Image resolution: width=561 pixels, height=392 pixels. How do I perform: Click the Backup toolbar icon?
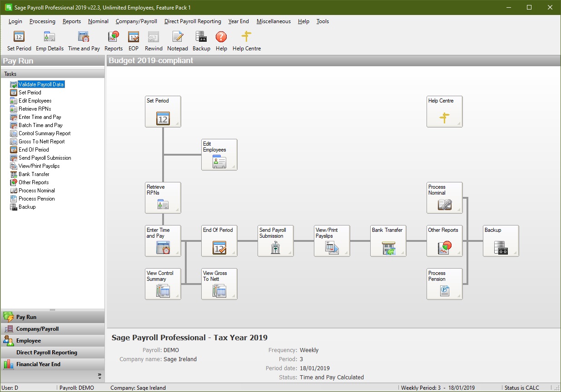click(201, 40)
